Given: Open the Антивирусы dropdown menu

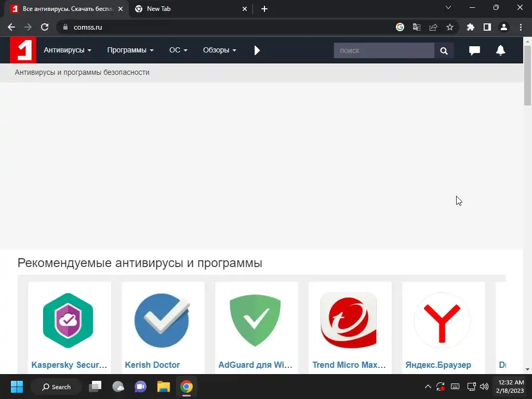Looking at the screenshot, I should coord(67,50).
